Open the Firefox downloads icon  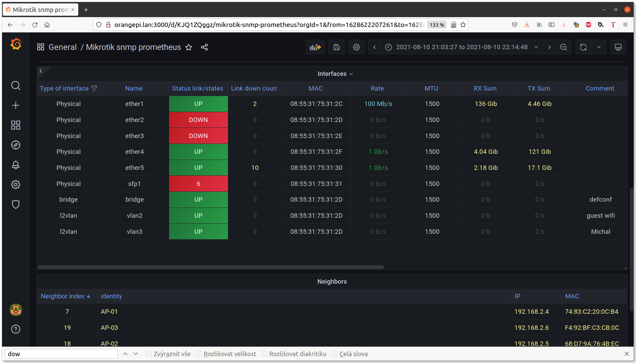527,25
